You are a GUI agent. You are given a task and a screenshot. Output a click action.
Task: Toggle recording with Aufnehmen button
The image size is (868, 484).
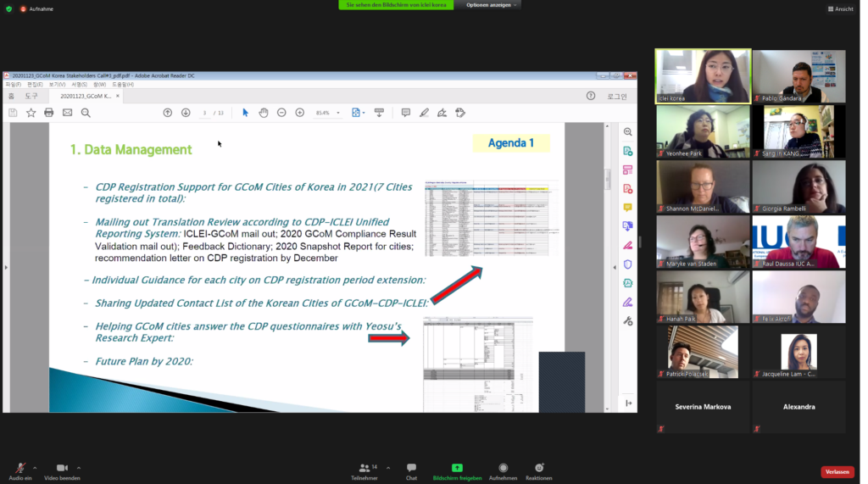503,471
